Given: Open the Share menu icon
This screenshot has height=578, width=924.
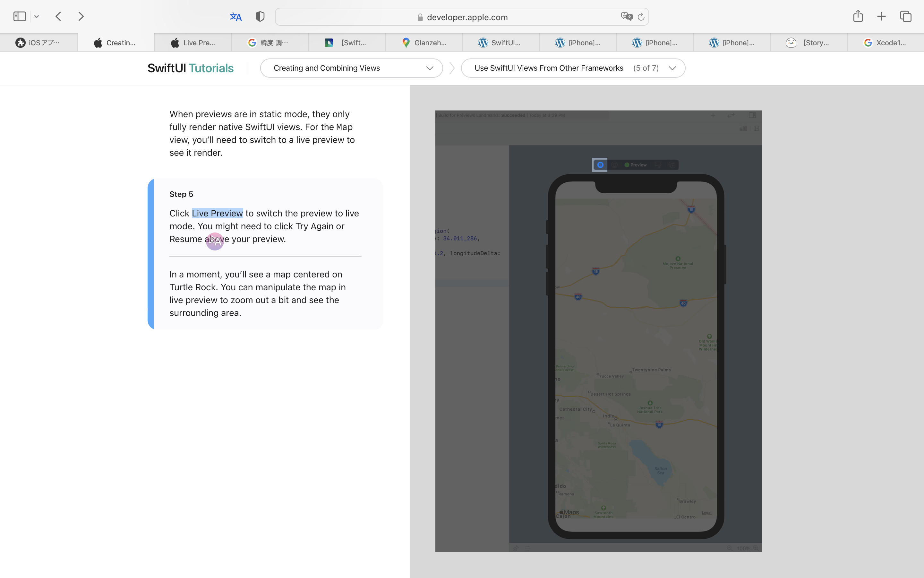Looking at the screenshot, I should coord(858,16).
